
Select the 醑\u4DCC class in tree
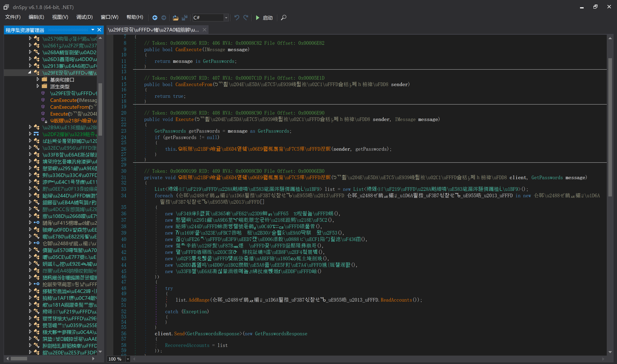tap(70, 209)
